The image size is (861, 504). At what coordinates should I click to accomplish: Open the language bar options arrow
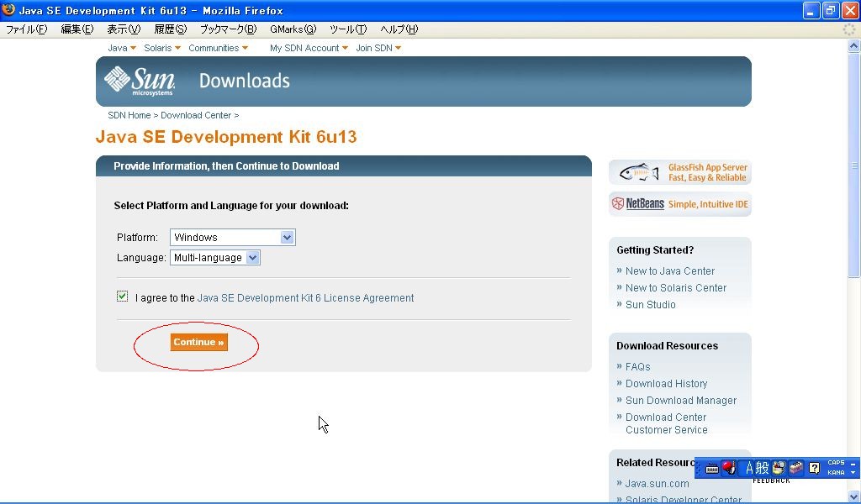[853, 473]
